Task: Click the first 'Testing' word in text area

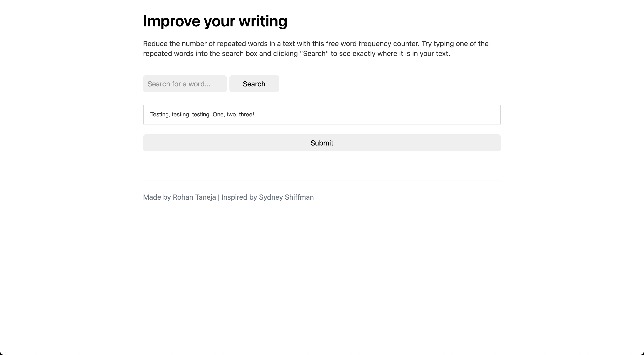Action: (x=159, y=115)
